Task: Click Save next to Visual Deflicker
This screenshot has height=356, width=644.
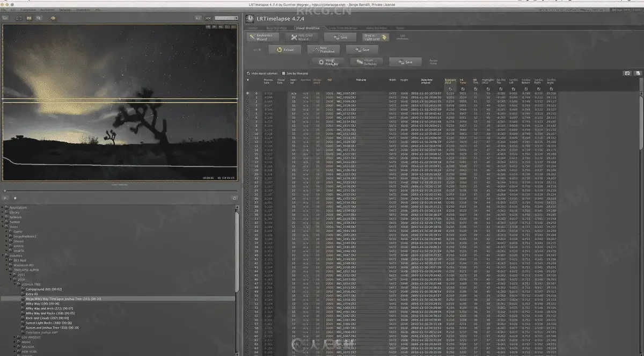Action: [x=405, y=62]
